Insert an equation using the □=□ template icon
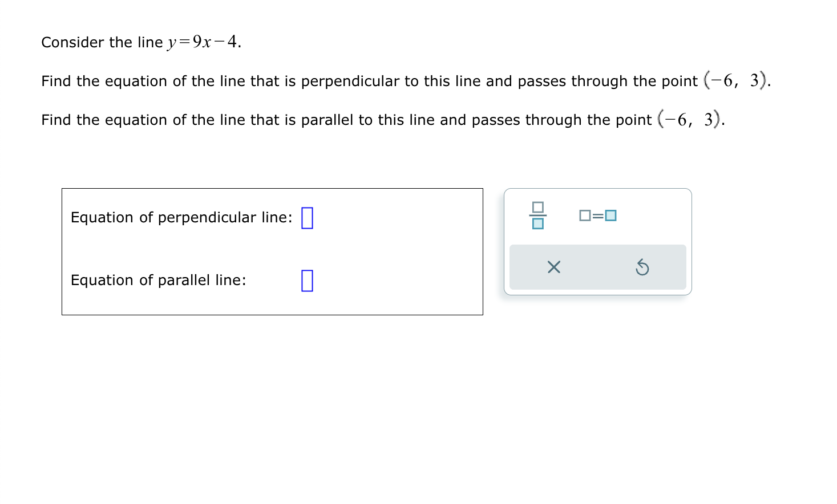 (x=597, y=215)
